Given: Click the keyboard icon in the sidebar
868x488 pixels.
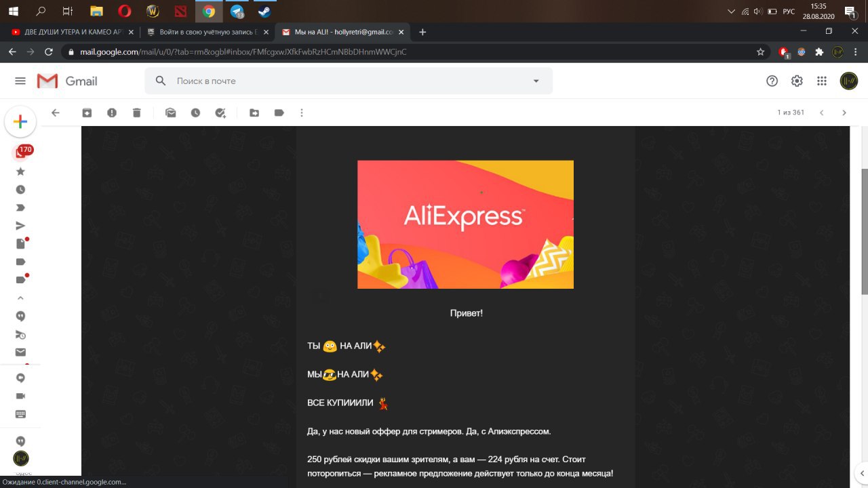Looking at the screenshot, I should click(x=20, y=414).
